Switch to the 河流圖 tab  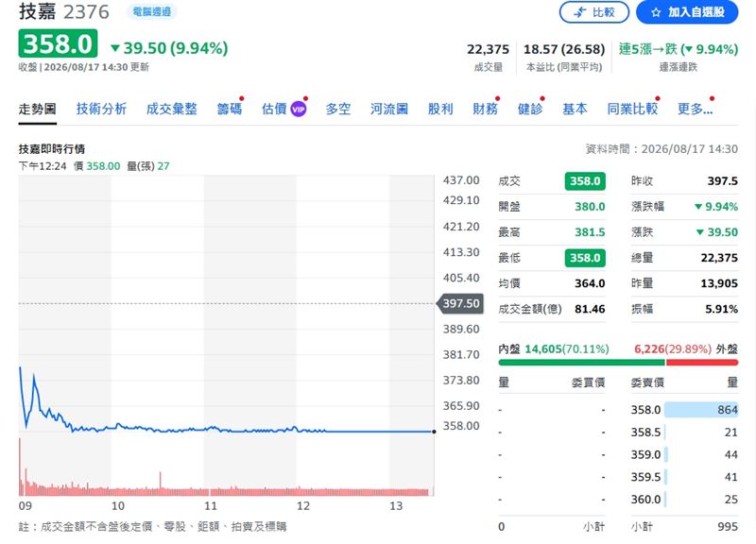click(389, 109)
